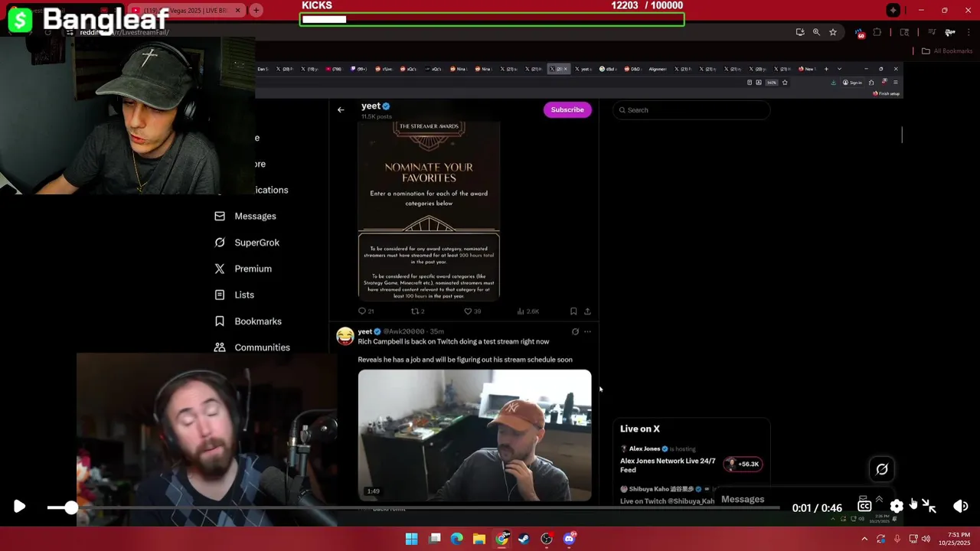Exit fullscreen using the shrink arrows icon
The width and height of the screenshot is (980, 551).
(929, 506)
